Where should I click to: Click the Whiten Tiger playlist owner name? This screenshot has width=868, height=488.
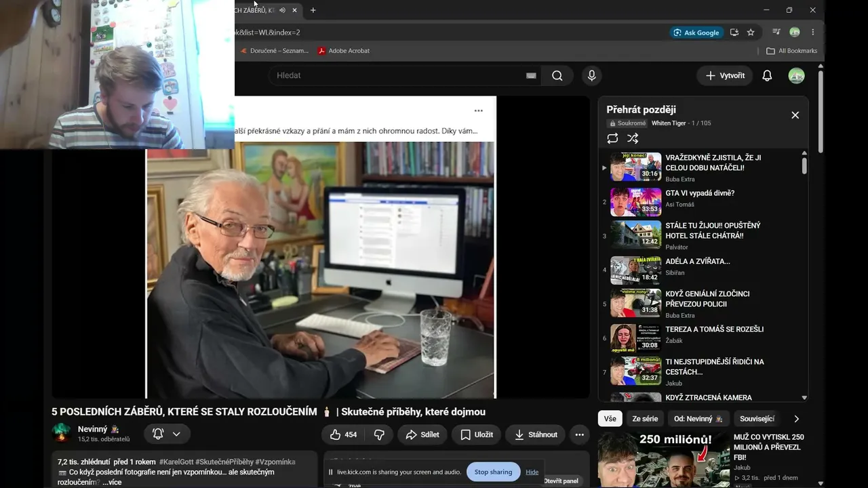[669, 123]
